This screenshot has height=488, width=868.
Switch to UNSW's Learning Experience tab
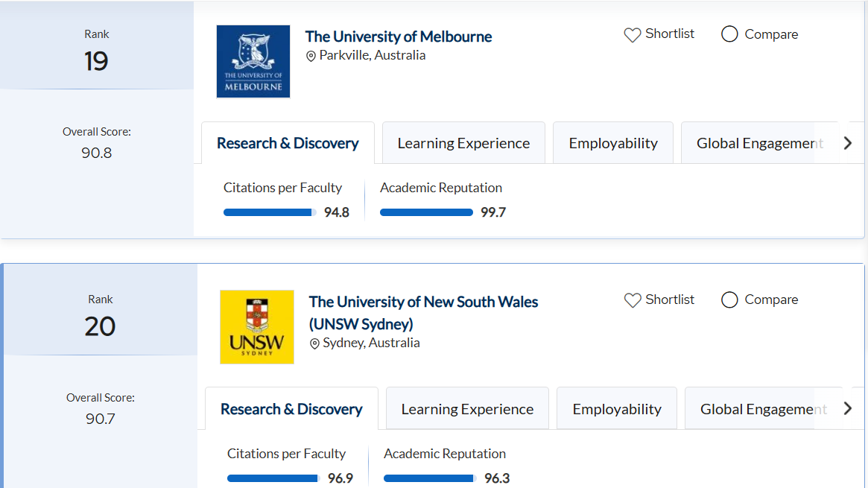pos(467,408)
